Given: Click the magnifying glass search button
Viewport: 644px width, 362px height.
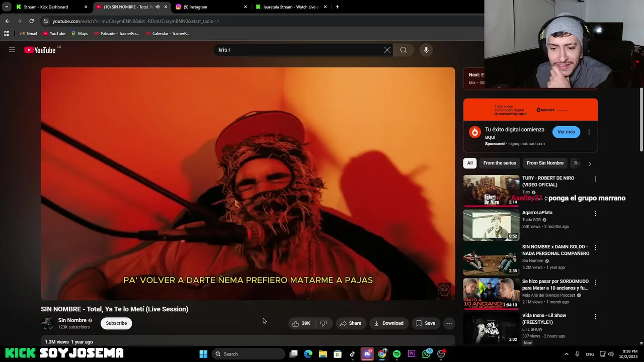Looking at the screenshot, I should 404,50.
